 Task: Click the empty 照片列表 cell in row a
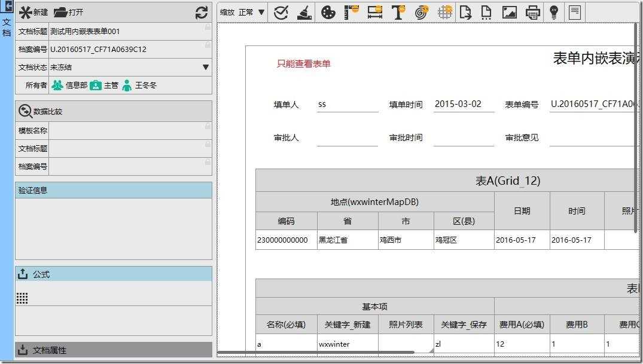point(406,344)
